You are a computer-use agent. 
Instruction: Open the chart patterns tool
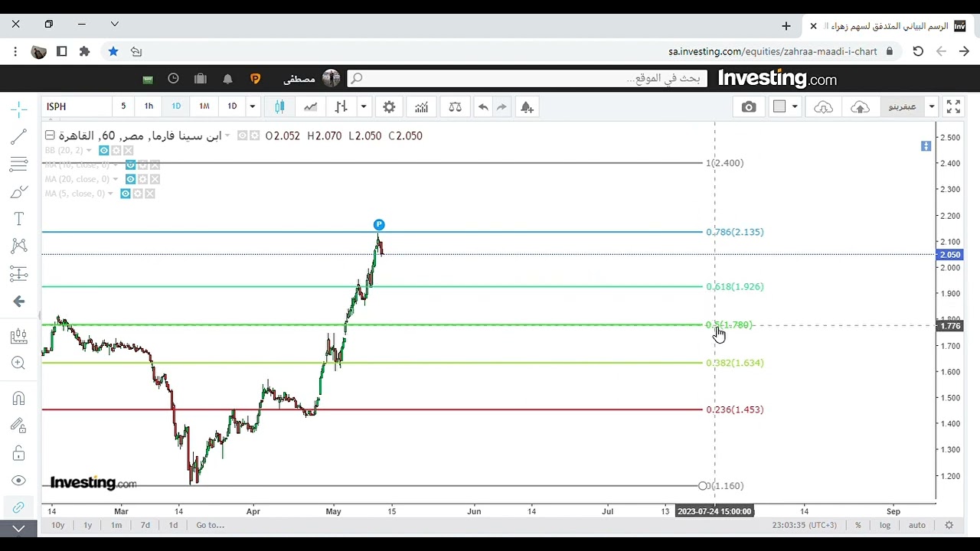pyautogui.click(x=19, y=246)
